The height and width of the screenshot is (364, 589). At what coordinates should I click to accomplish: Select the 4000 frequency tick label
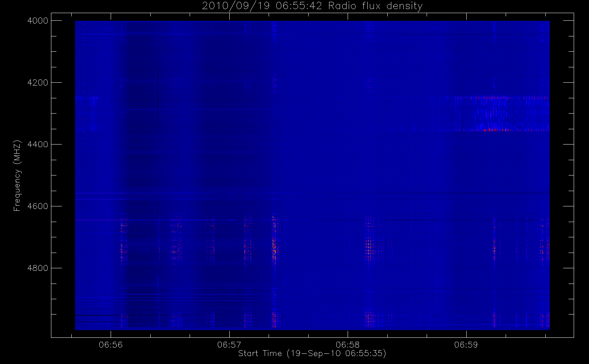click(38, 21)
